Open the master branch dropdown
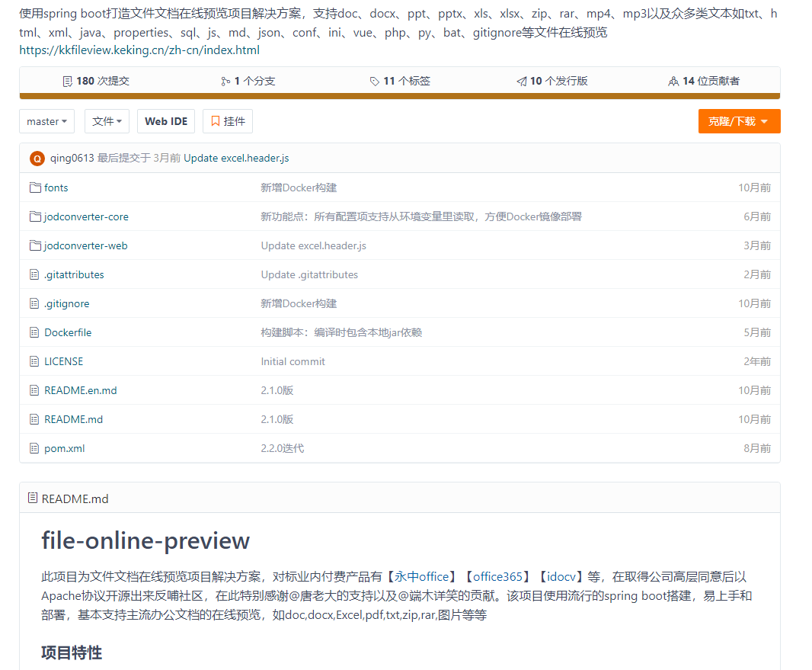 pos(46,120)
